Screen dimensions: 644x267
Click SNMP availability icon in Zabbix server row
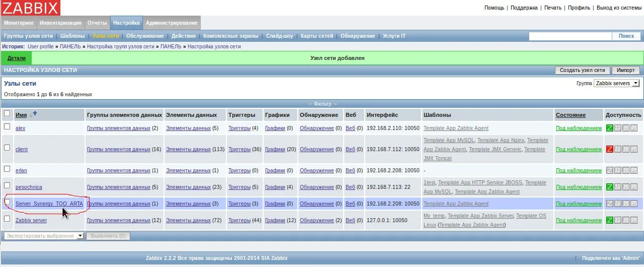coord(618,220)
